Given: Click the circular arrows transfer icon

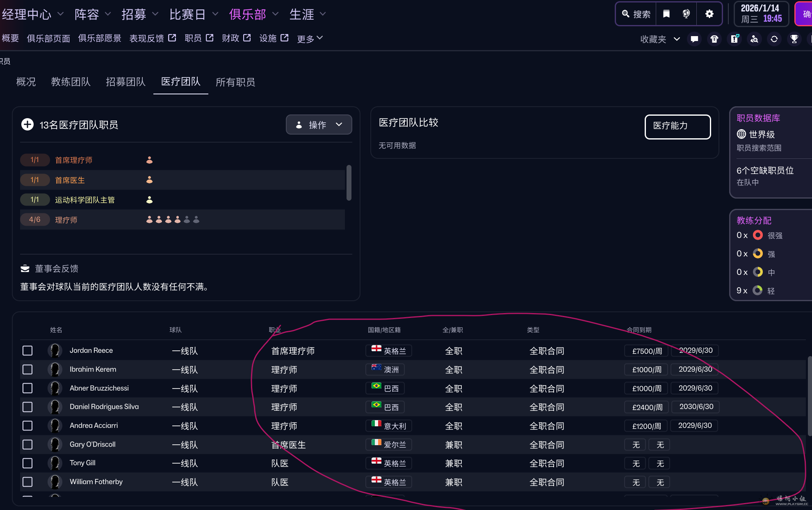Looking at the screenshot, I should tap(774, 39).
